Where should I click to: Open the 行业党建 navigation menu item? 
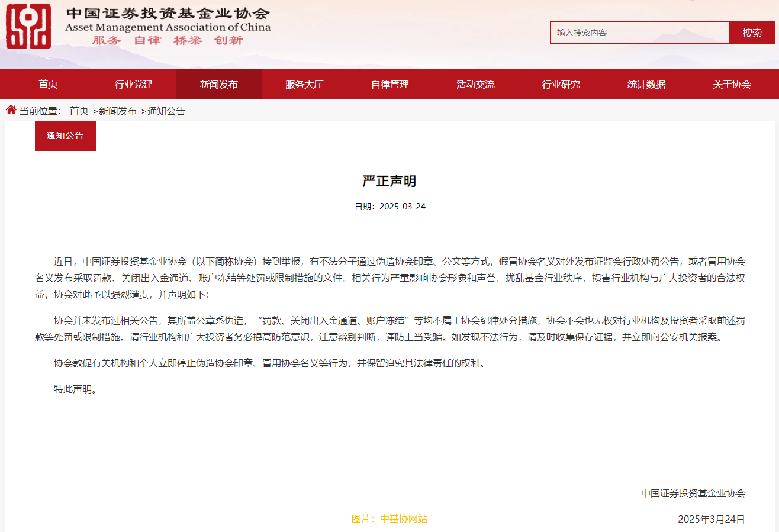pyautogui.click(x=134, y=84)
